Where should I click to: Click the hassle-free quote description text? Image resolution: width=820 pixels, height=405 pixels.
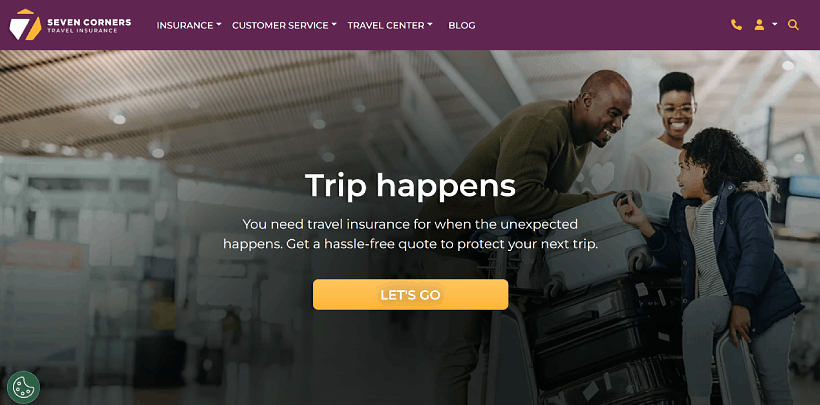click(410, 234)
